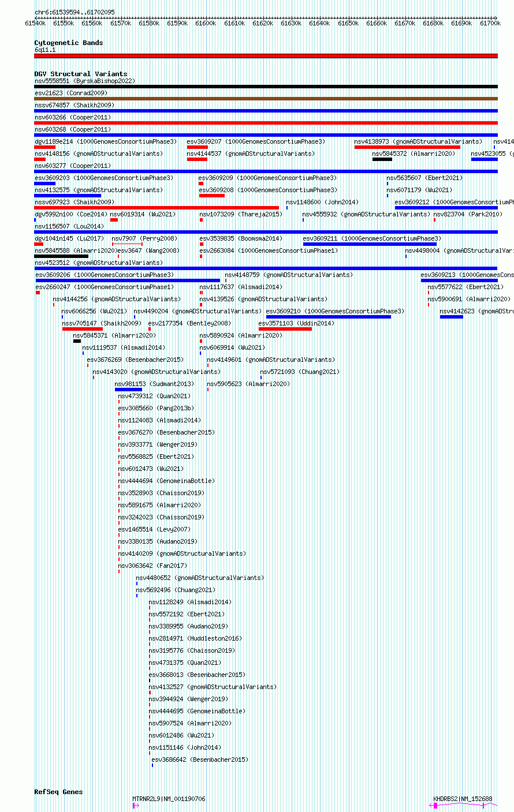Image resolution: width=514 pixels, height=812 pixels.
Task: Click dgv1041n145 (Lu2017) label
Action: (x=69, y=238)
